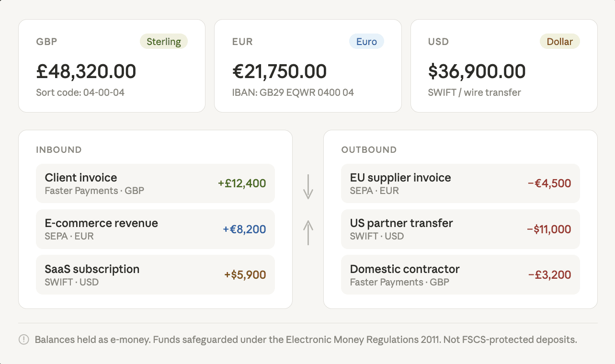Image resolution: width=615 pixels, height=364 pixels.
Task: Expand the OUTBOUND panel header
Action: (369, 149)
